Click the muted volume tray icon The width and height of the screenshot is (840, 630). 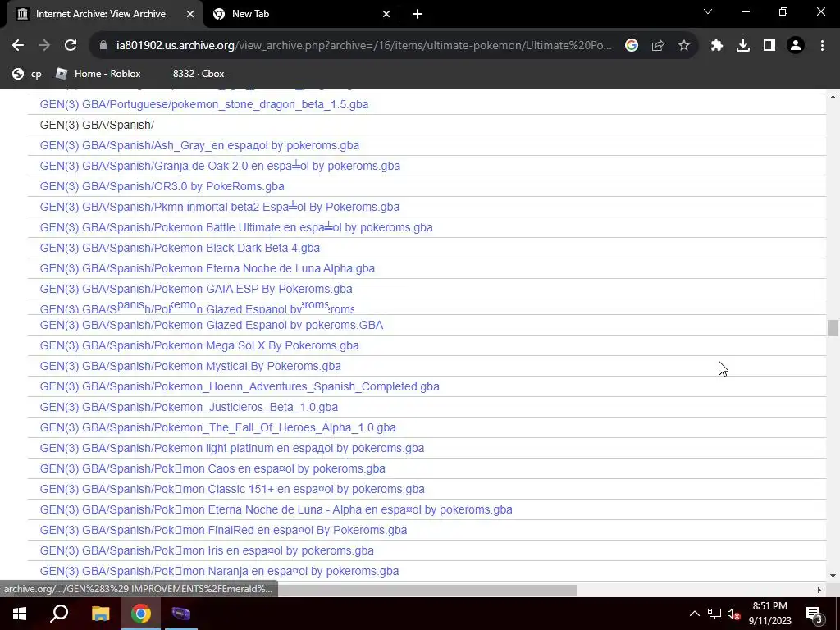click(x=733, y=614)
